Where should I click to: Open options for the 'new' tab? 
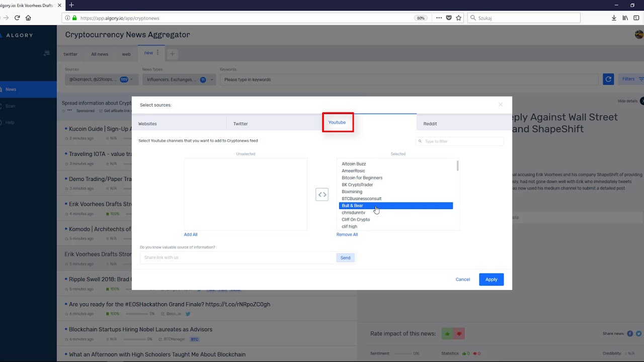(157, 52)
